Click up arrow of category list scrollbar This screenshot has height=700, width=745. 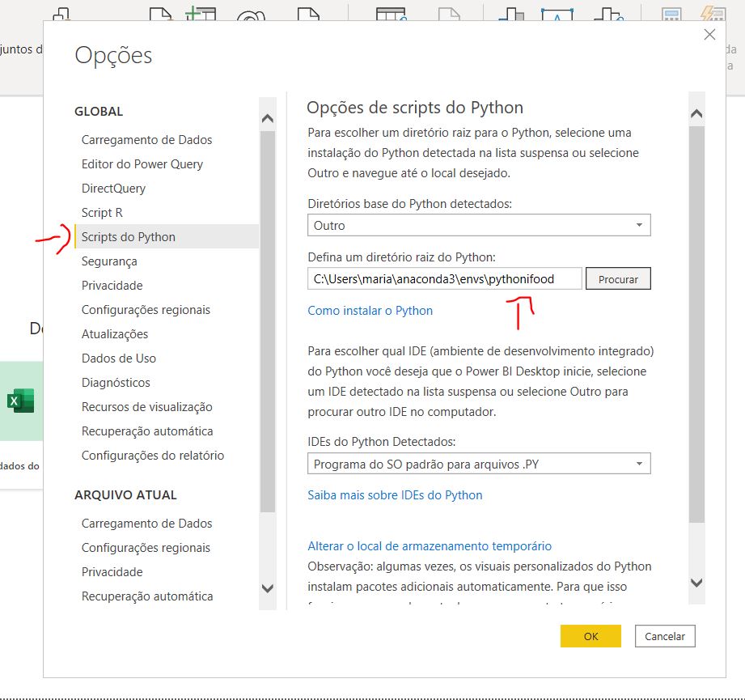pos(268,118)
